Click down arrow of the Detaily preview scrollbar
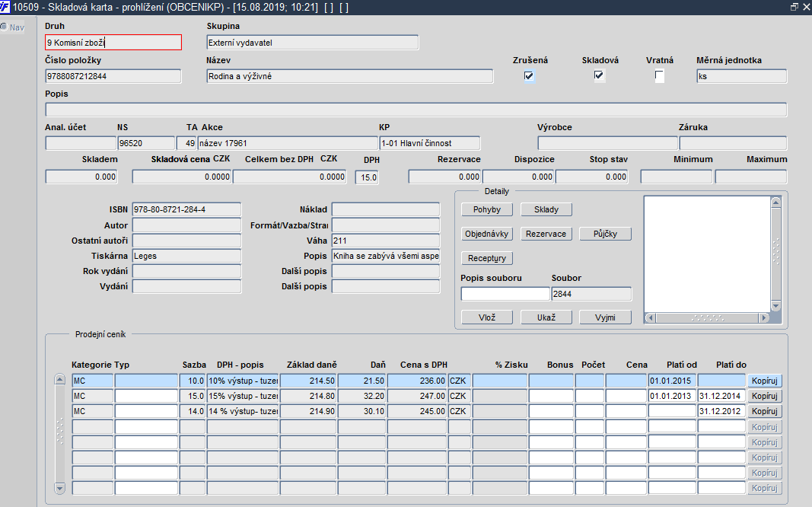812x507 pixels. pyautogui.click(x=775, y=306)
